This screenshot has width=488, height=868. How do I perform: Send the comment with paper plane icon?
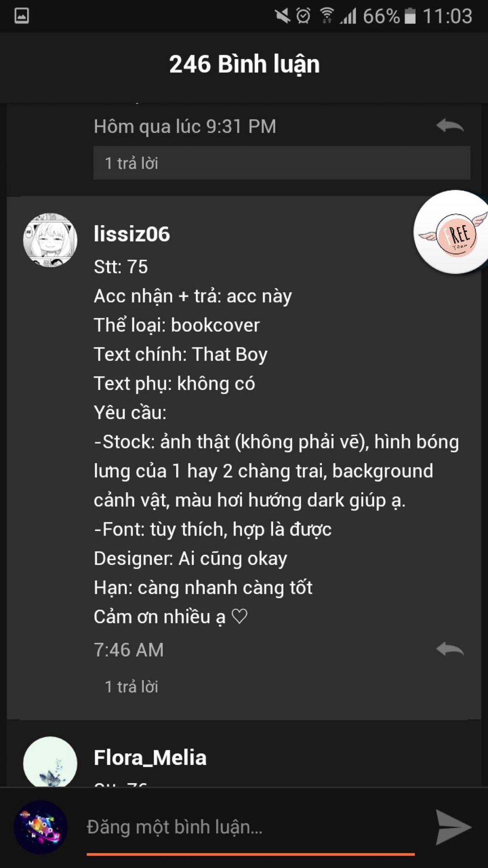pyautogui.click(x=453, y=827)
